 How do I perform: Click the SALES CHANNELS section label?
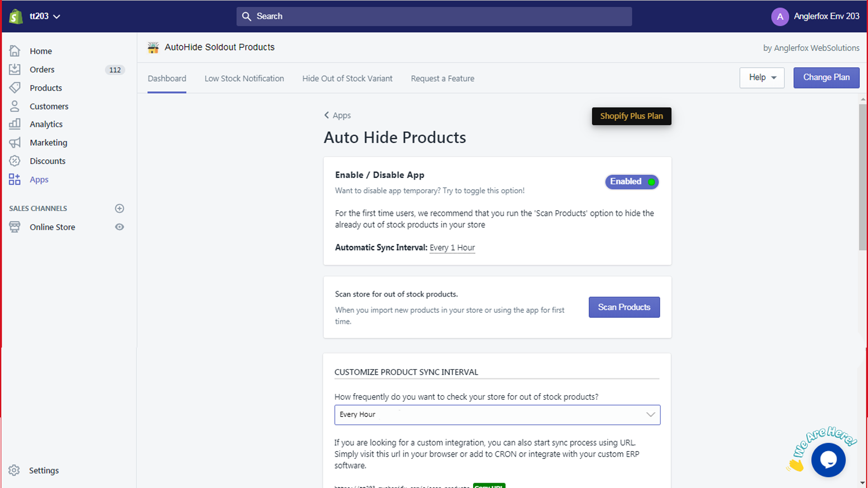coord(38,208)
